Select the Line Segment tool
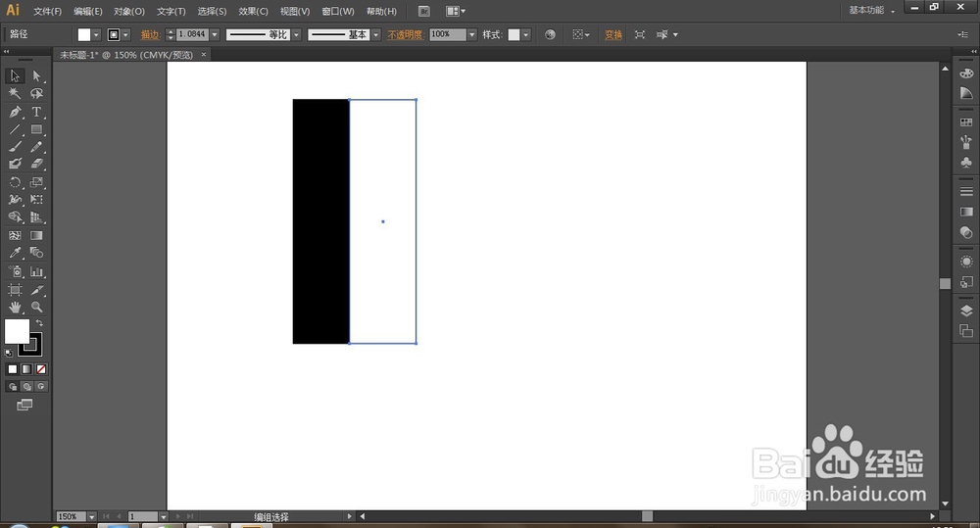980x528 pixels. tap(15, 129)
